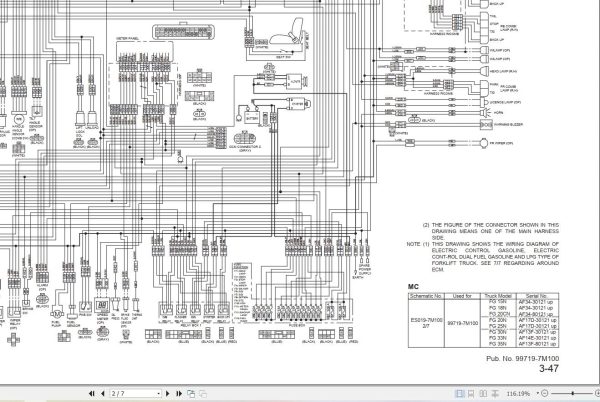This screenshot has height=402, width=600.
Task: Click the 116.19% zoom level field
Action: [x=518, y=393]
